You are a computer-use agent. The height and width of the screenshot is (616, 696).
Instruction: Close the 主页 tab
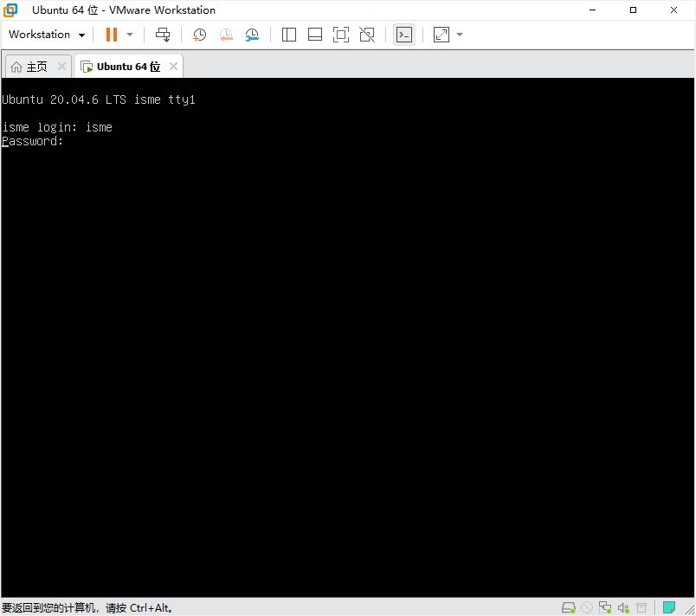(61, 67)
